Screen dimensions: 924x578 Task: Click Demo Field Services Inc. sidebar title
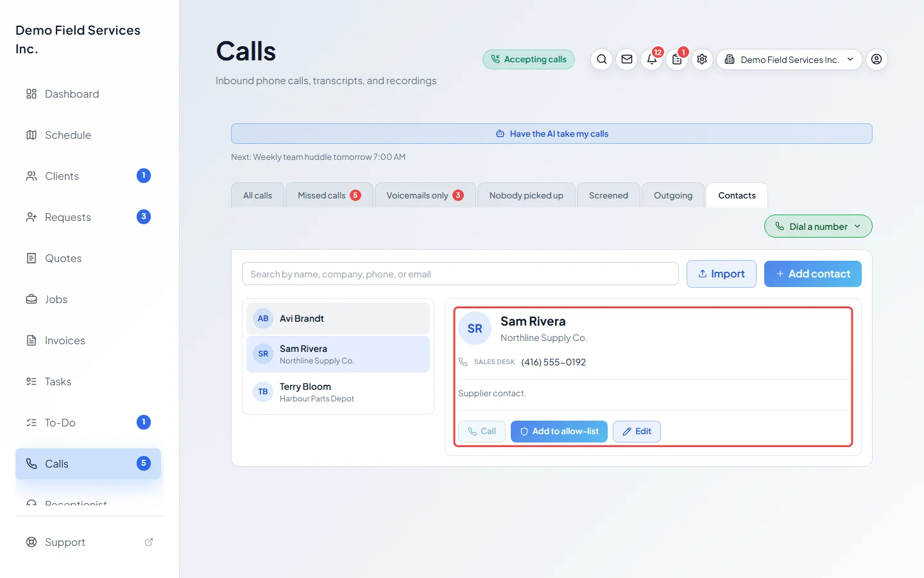point(78,39)
